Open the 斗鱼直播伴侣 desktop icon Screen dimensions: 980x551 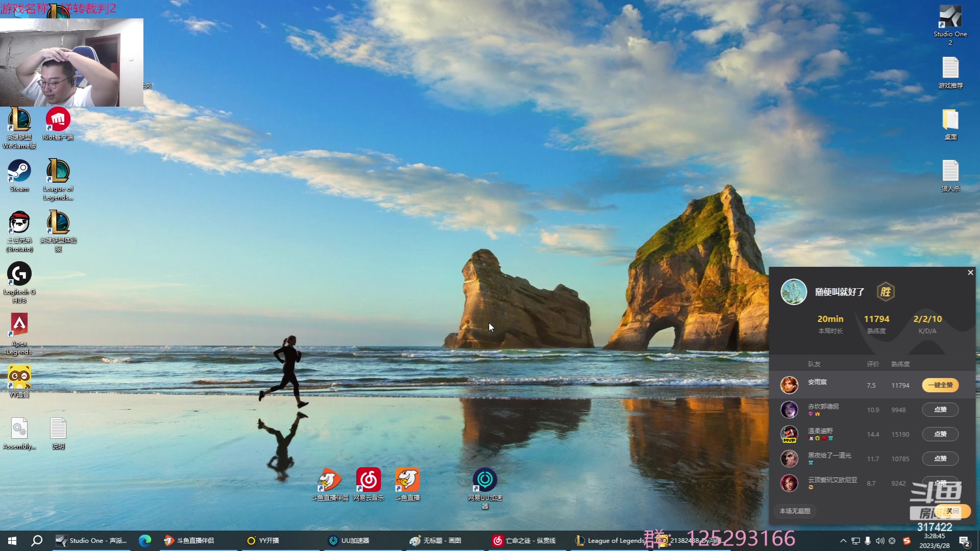(330, 481)
